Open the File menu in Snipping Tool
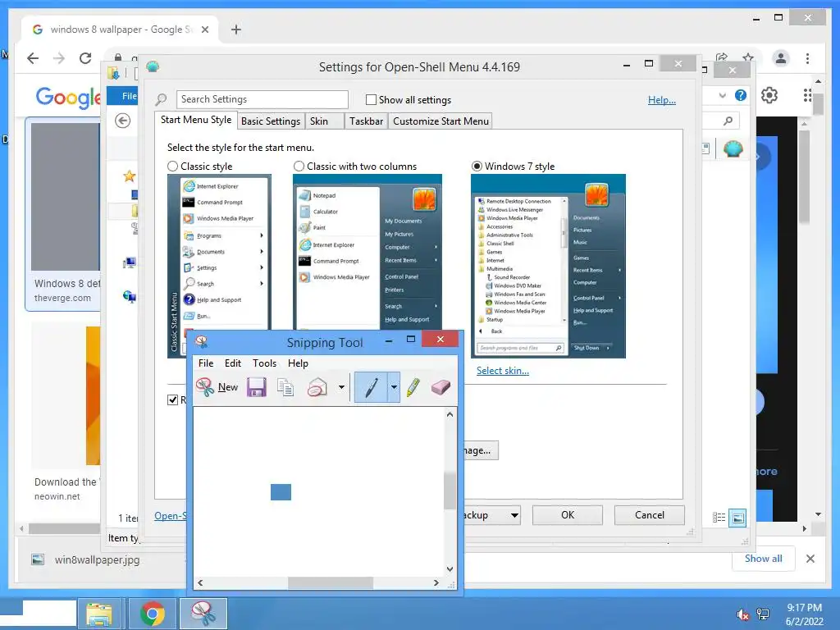This screenshot has width=840, height=630. click(x=206, y=363)
